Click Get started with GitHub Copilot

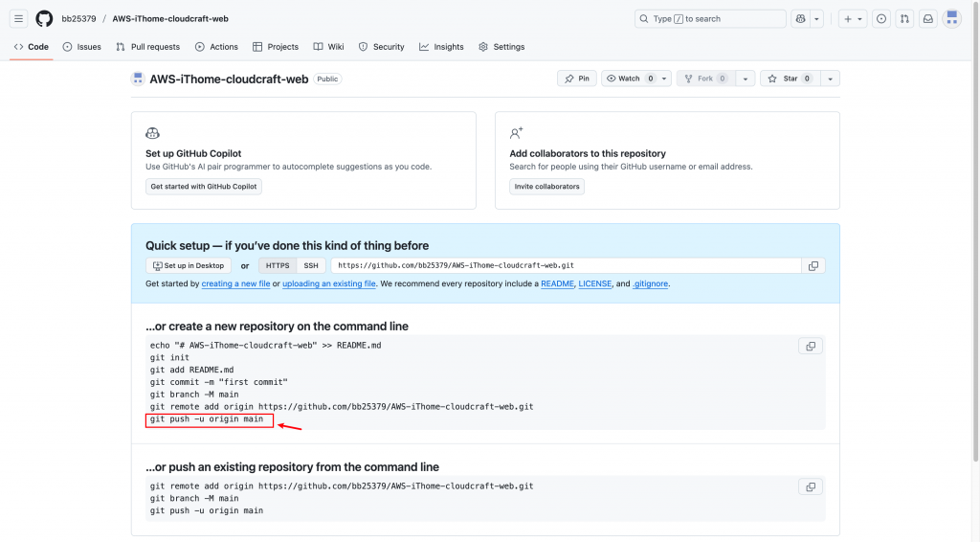[204, 187]
